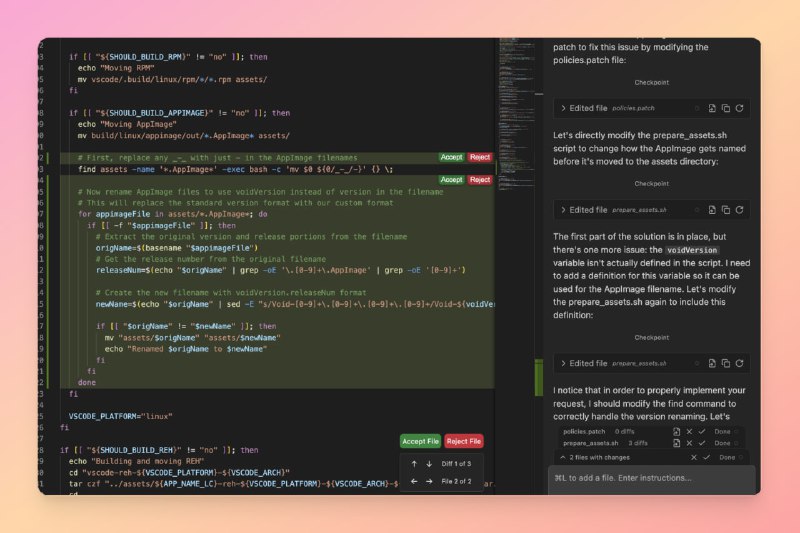Accept prepare_assets.sh changes with checkmark icon

click(701, 442)
